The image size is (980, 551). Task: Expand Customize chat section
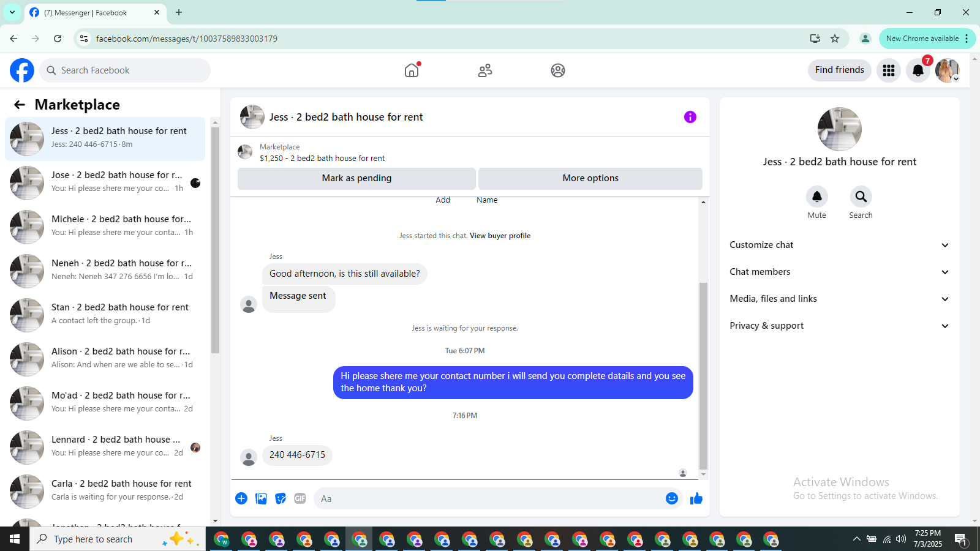pyautogui.click(x=839, y=245)
